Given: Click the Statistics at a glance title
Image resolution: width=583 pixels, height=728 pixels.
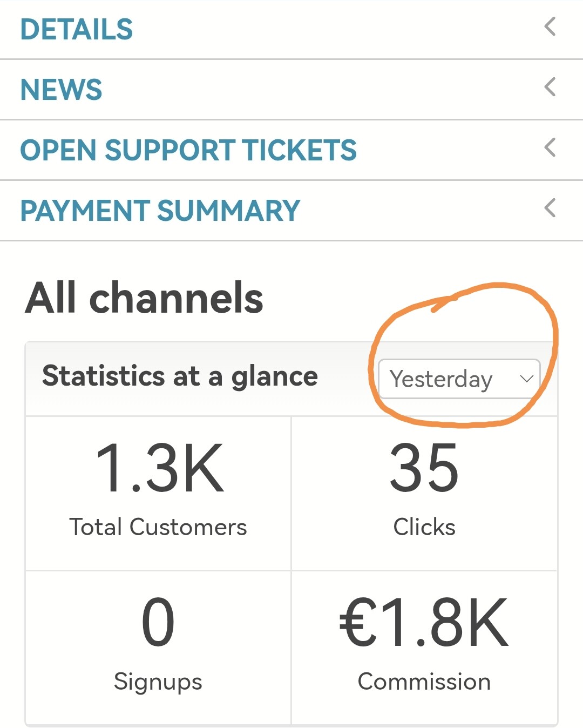Looking at the screenshot, I should tap(180, 376).
